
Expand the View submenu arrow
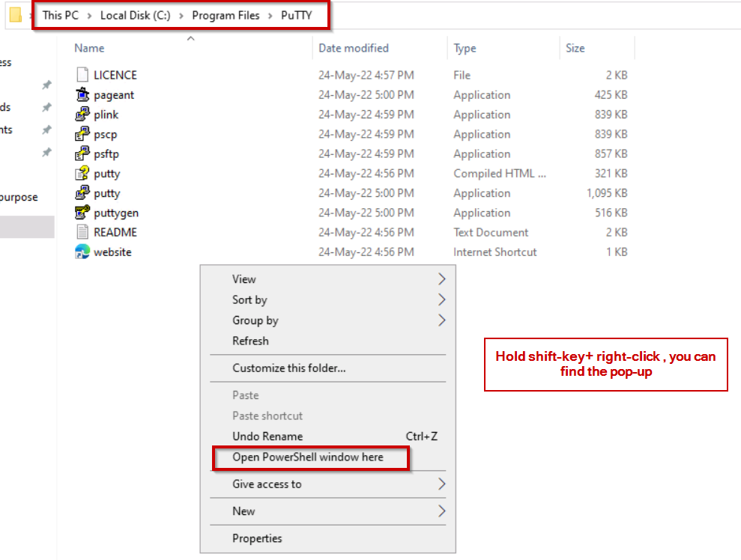pyautogui.click(x=441, y=279)
